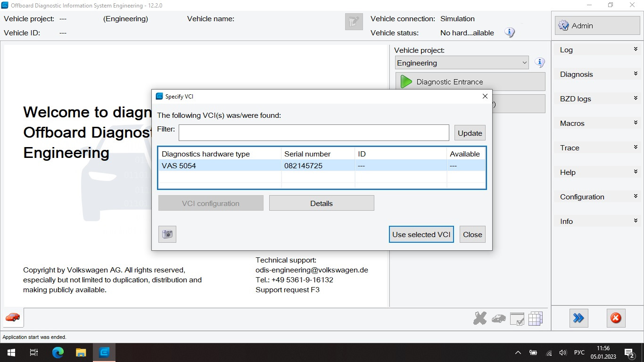Click the grey X tool icon
This screenshot has width=644, height=362.
pyautogui.click(x=479, y=319)
